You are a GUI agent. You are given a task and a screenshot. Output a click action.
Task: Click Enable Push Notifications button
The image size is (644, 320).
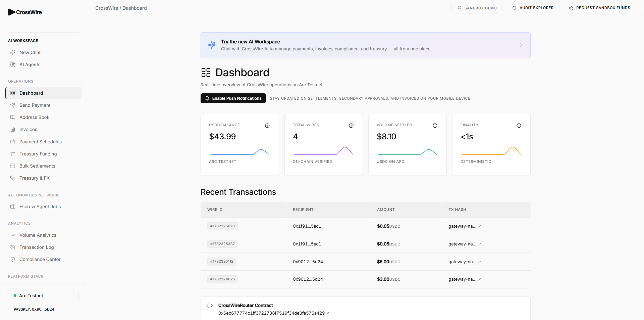pyautogui.click(x=233, y=98)
